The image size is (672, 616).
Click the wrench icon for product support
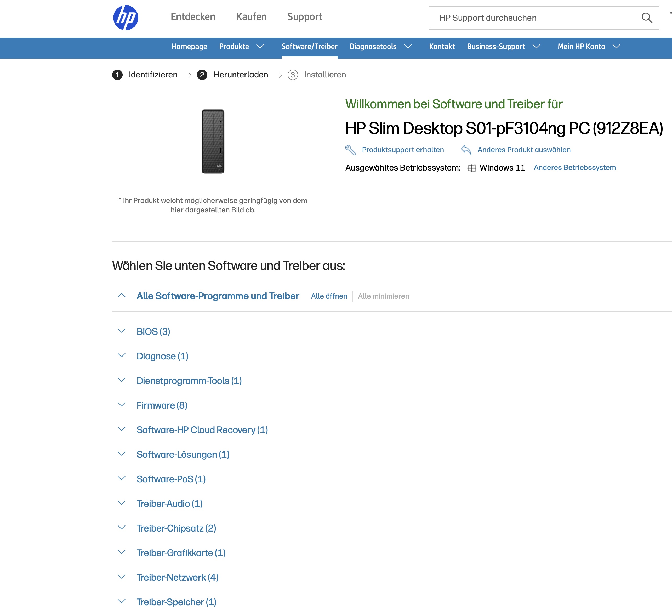(x=350, y=150)
